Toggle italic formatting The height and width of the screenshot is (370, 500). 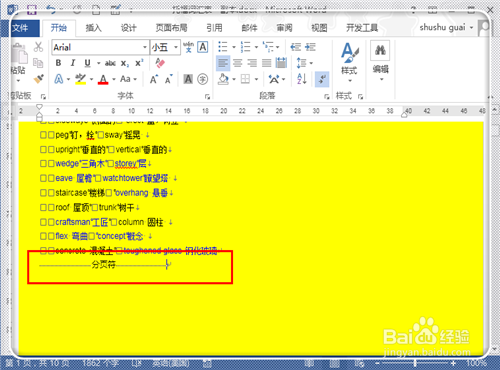click(73, 63)
